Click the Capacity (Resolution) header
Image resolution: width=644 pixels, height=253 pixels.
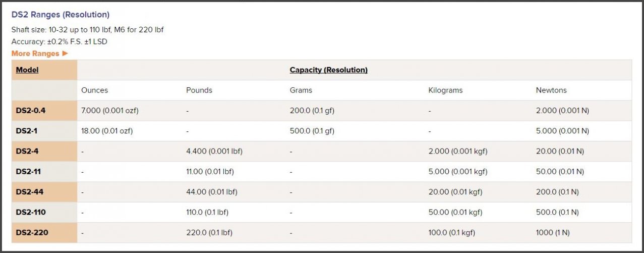pyautogui.click(x=328, y=70)
